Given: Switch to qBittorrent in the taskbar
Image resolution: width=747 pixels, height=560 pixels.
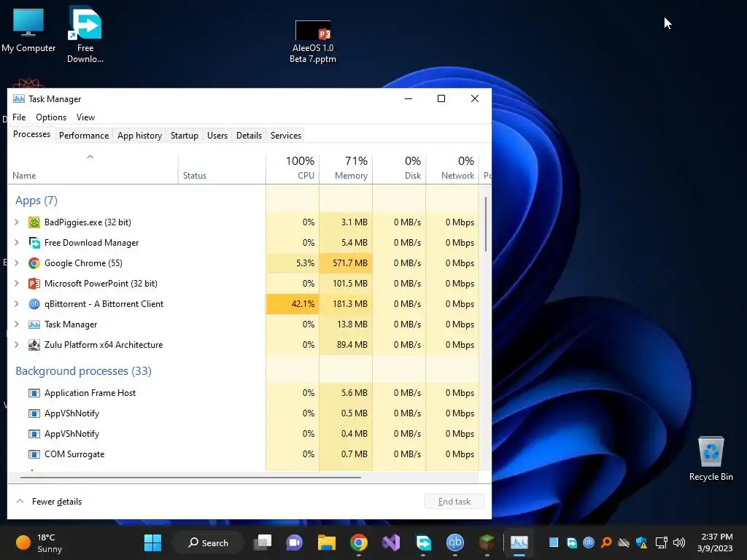Looking at the screenshot, I should [455, 542].
